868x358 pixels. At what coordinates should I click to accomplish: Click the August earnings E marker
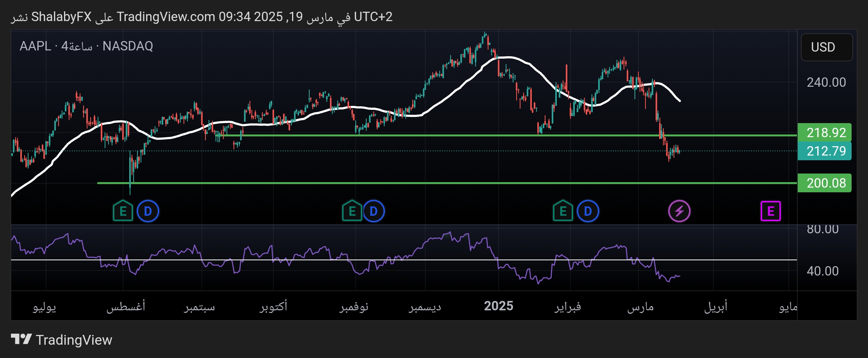coord(123,211)
